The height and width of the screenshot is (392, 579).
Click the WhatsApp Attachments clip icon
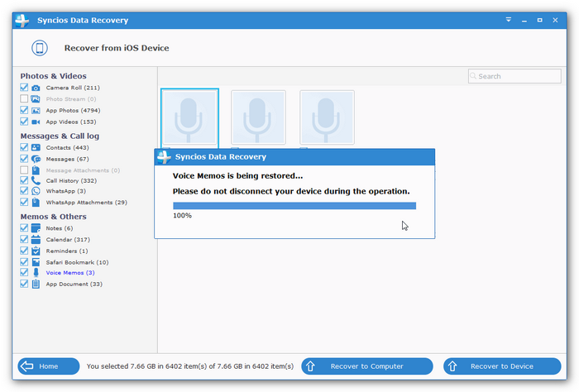click(36, 203)
